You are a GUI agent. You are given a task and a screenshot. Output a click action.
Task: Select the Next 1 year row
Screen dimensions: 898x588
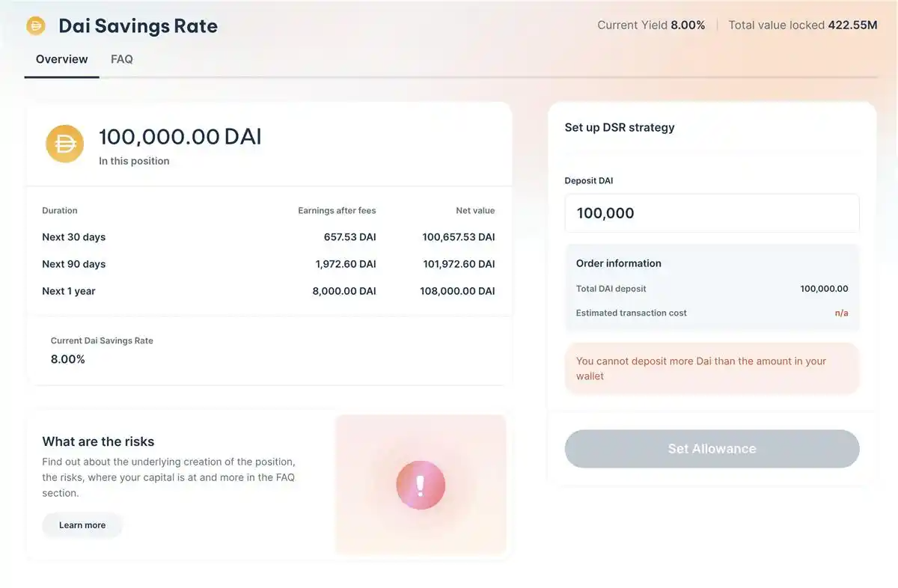[x=268, y=291]
